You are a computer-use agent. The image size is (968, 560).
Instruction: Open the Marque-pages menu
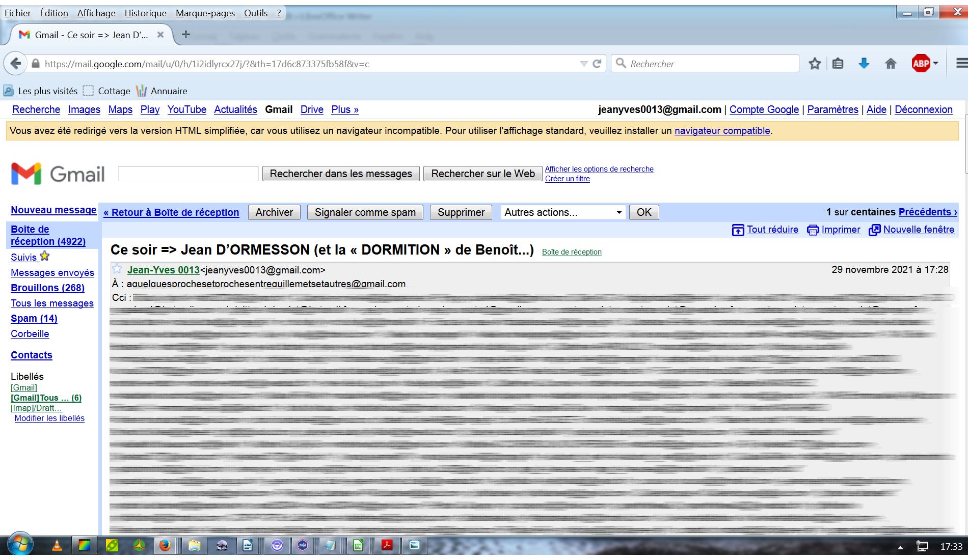point(205,13)
